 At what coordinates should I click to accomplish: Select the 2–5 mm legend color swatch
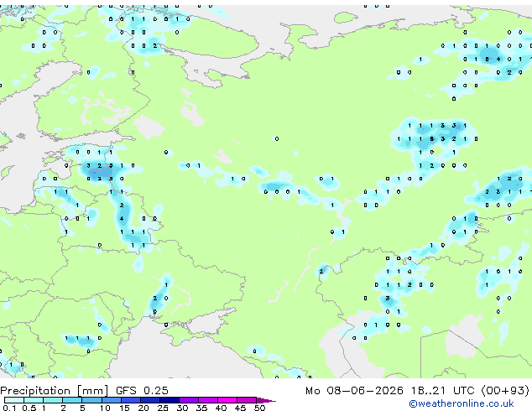[72, 400]
